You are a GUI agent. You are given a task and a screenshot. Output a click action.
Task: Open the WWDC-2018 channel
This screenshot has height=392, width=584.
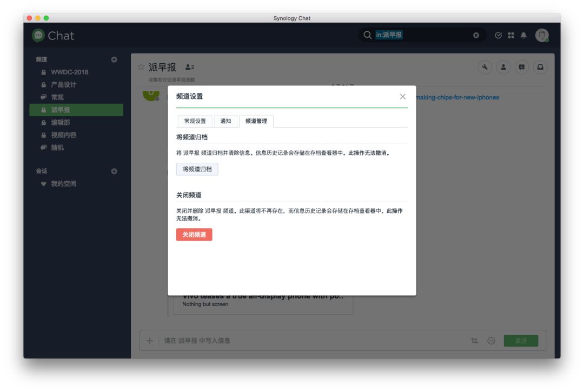click(x=76, y=72)
